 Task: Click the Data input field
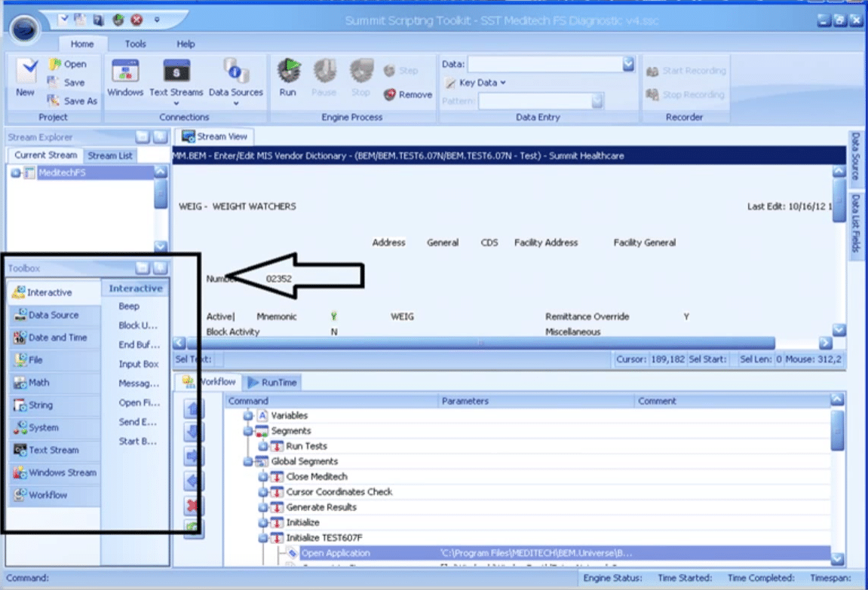pos(545,64)
